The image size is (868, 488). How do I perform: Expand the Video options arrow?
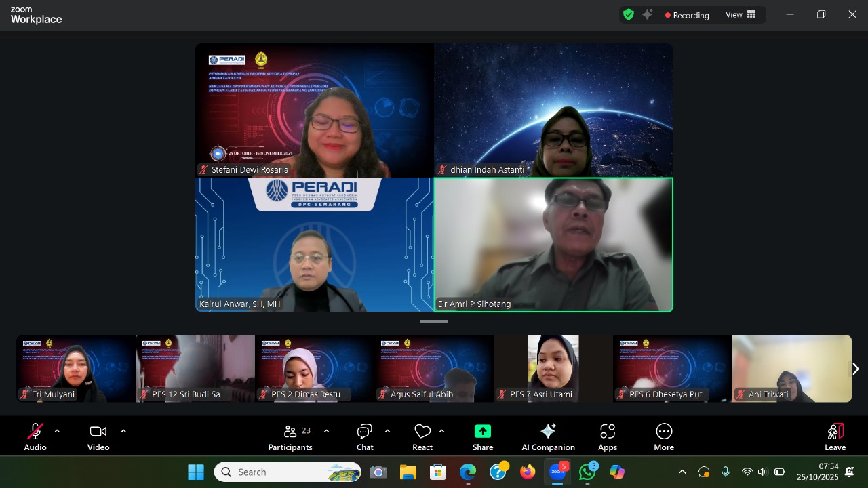(x=123, y=431)
